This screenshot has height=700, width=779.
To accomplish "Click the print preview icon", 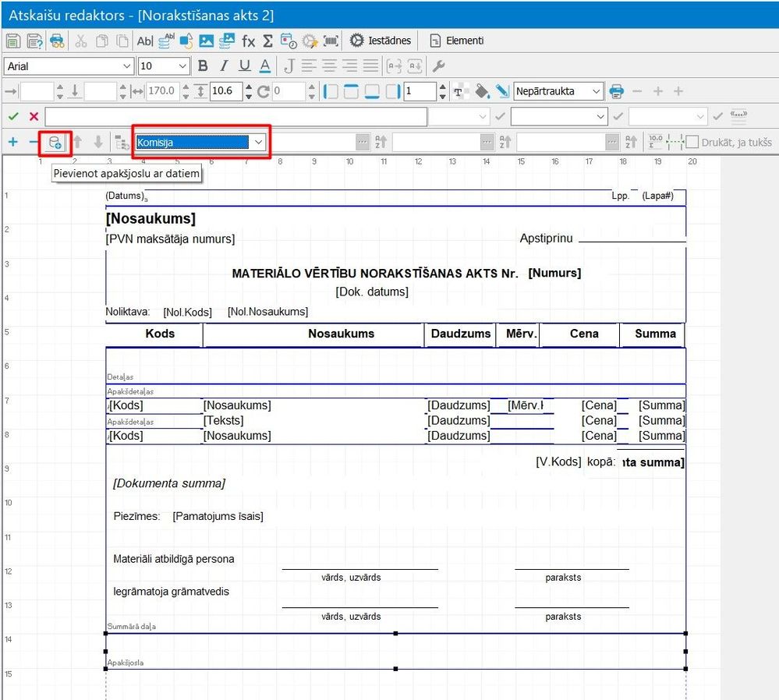I will tap(57, 41).
